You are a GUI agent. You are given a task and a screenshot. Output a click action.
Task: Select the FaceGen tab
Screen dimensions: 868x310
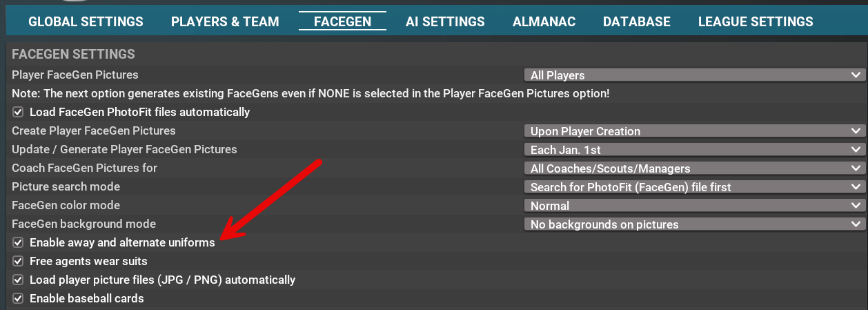tap(342, 21)
